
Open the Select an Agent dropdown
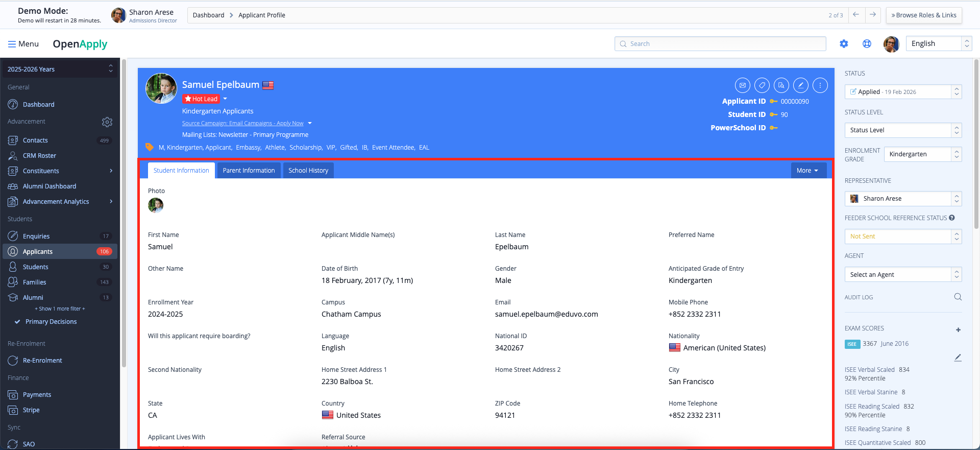pyautogui.click(x=902, y=275)
